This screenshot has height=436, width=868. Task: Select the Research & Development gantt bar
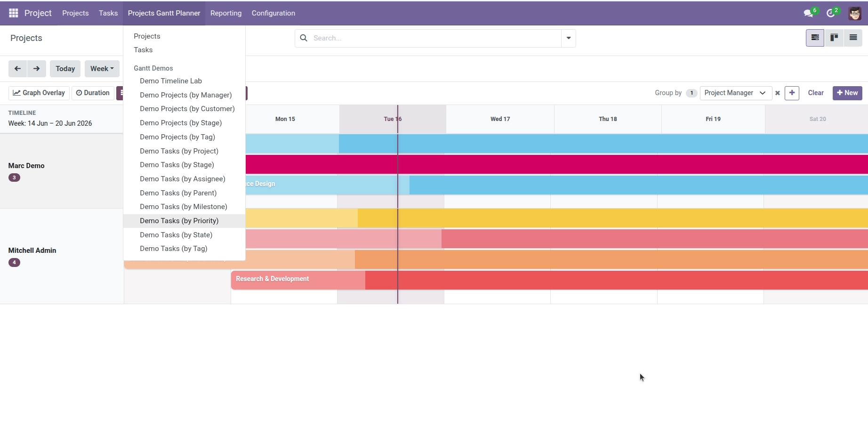[x=549, y=280]
